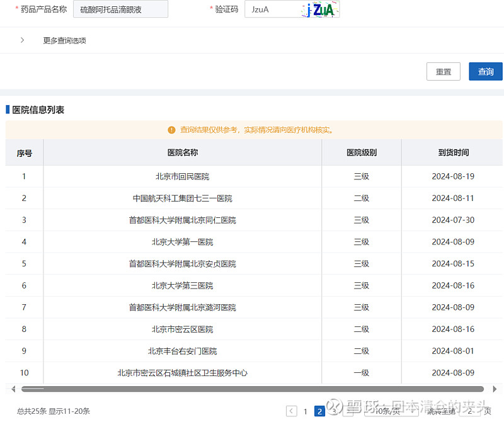This screenshot has height=422, width=504.
Task: Click the captcha image to refresh
Action: click(x=321, y=9)
